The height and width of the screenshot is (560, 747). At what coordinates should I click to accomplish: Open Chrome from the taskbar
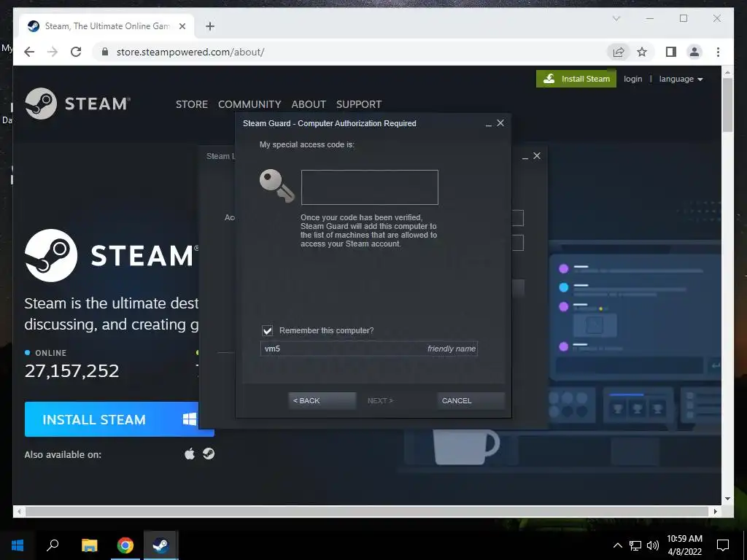125,545
